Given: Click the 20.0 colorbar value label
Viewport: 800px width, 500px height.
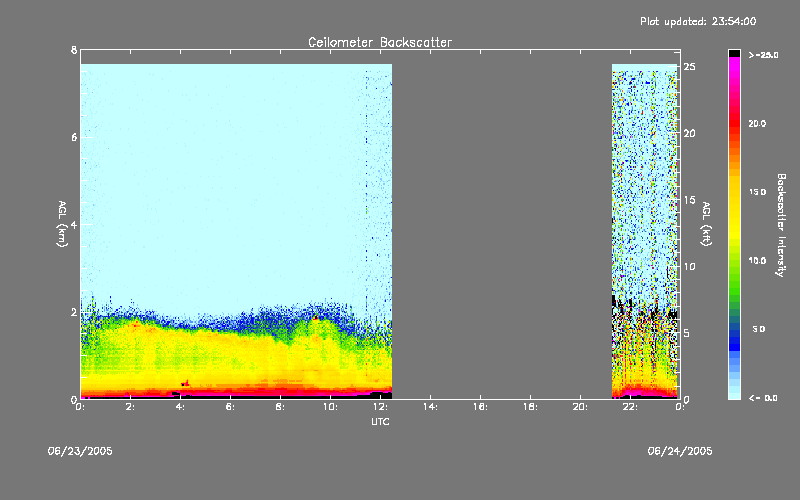Looking at the screenshot, I should [x=757, y=123].
